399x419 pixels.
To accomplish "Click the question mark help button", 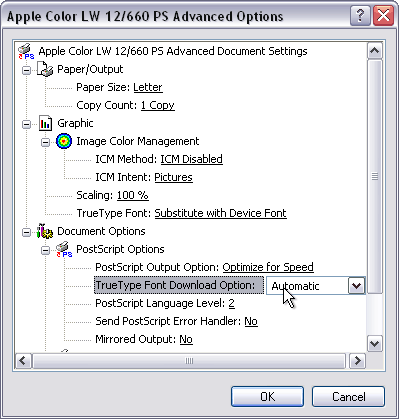I will (360, 16).
